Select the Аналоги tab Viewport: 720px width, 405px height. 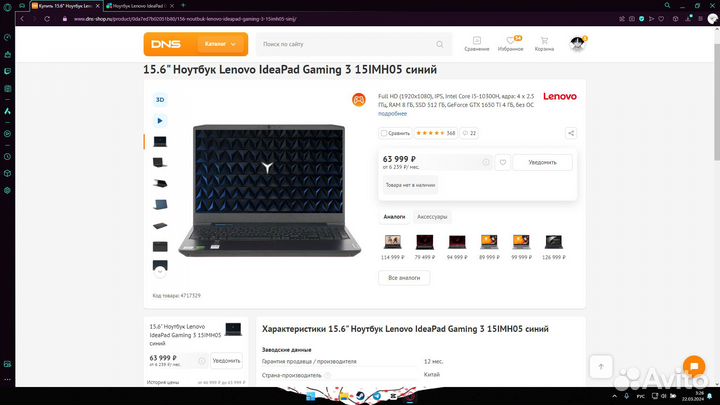[x=394, y=217]
